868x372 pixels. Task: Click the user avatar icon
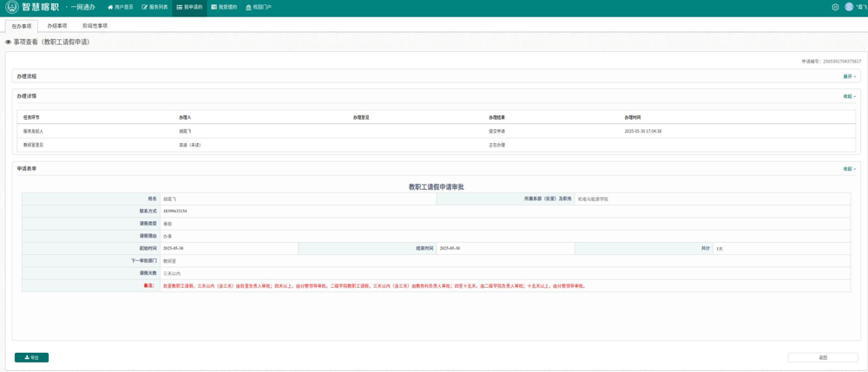[849, 7]
